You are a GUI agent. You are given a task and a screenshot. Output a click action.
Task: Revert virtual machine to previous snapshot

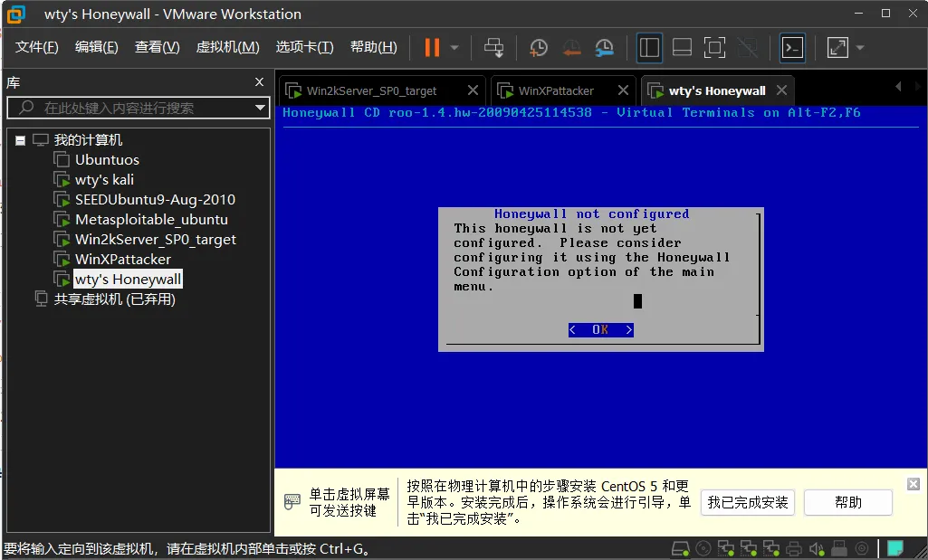point(571,47)
